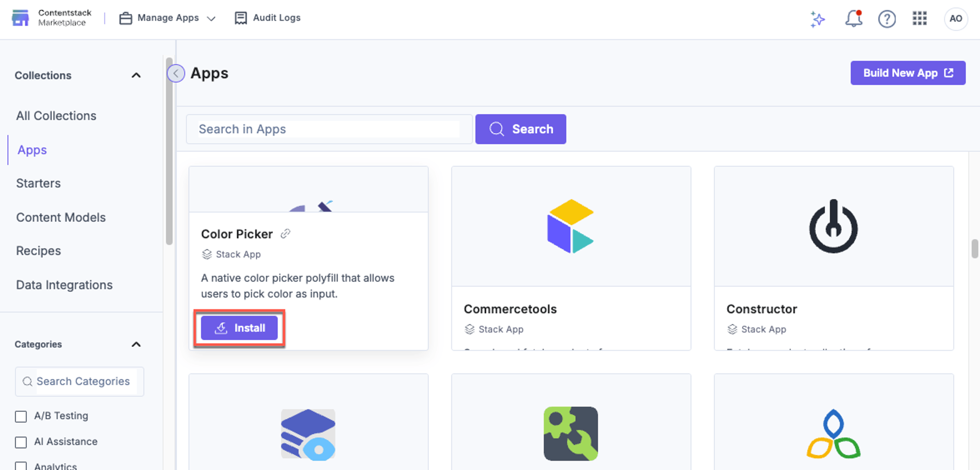Install the Color Picker app
The height and width of the screenshot is (470, 980).
[239, 328]
